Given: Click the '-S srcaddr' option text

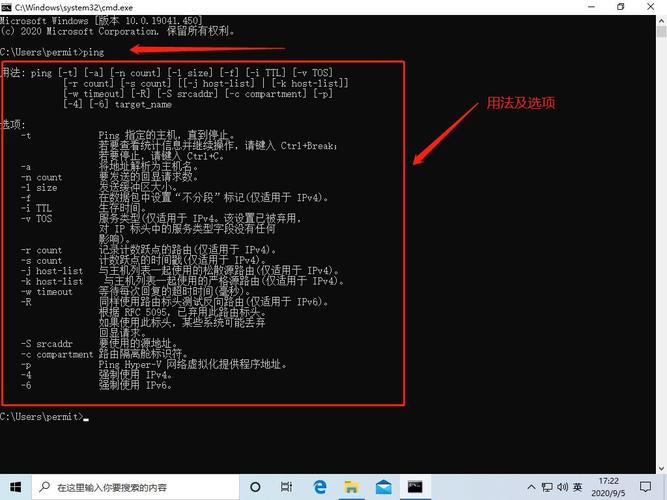Looking at the screenshot, I should [x=47, y=344].
